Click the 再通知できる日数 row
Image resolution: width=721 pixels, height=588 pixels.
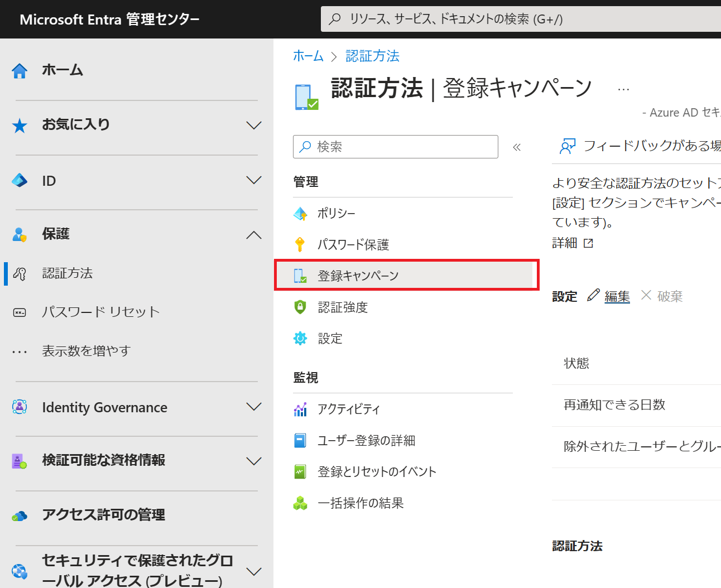click(636, 406)
